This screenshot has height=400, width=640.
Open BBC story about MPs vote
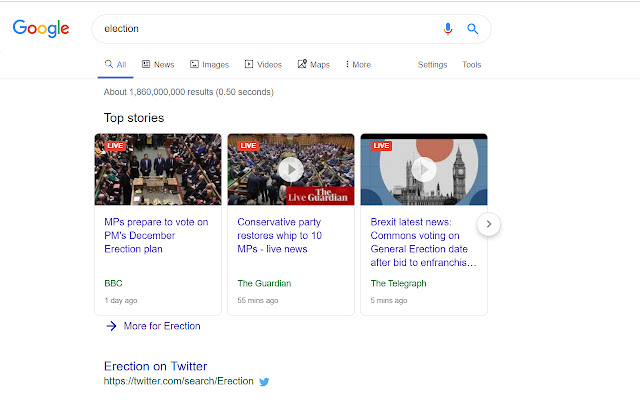156,235
